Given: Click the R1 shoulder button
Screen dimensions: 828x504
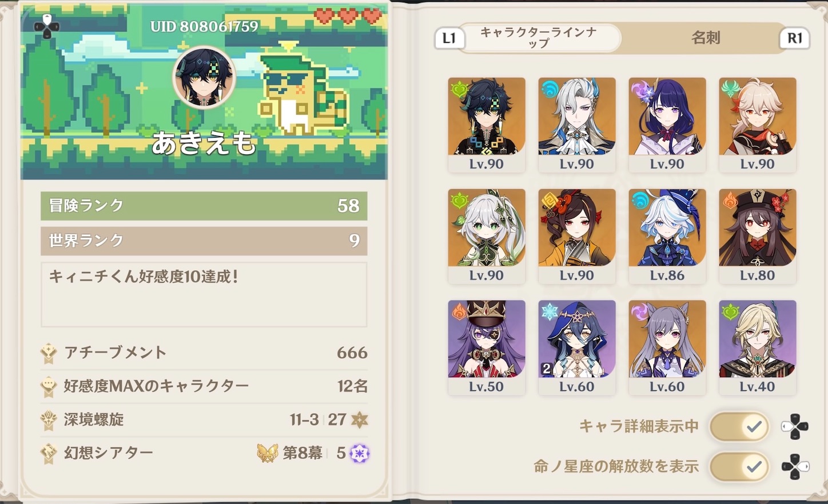Looking at the screenshot, I should click(795, 38).
